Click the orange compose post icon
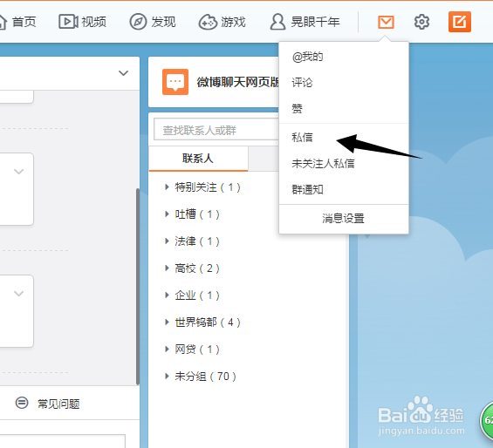Viewport: 493px width, 448px height. pyautogui.click(x=460, y=22)
